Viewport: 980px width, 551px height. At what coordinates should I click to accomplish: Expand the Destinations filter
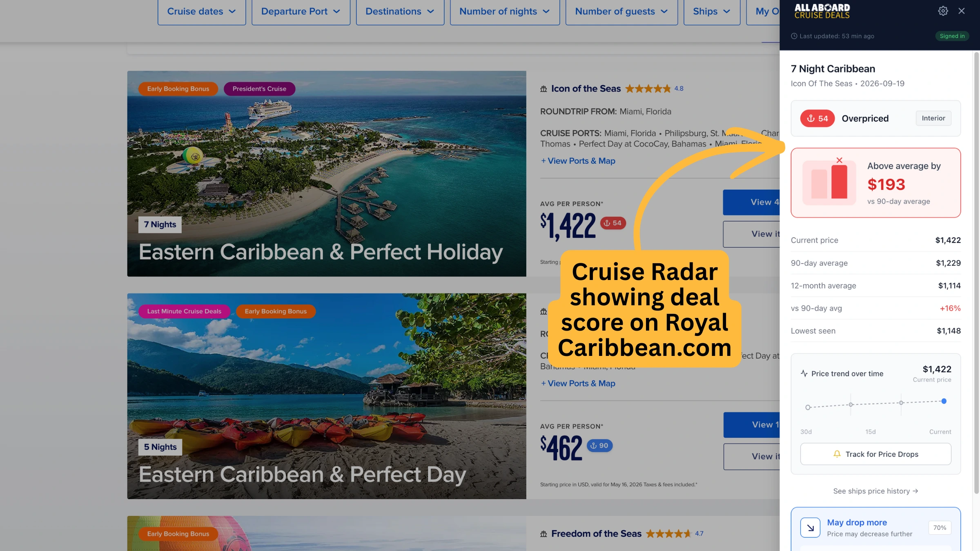coord(400,11)
